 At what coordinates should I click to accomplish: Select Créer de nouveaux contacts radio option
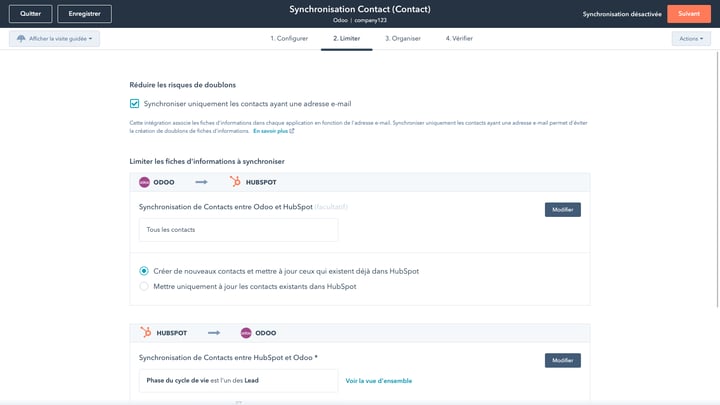coord(144,271)
